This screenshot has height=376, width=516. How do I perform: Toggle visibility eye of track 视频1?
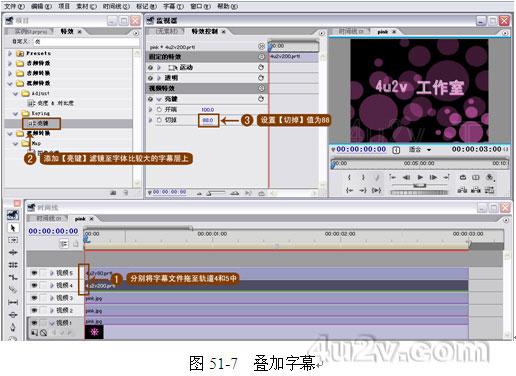(34, 323)
